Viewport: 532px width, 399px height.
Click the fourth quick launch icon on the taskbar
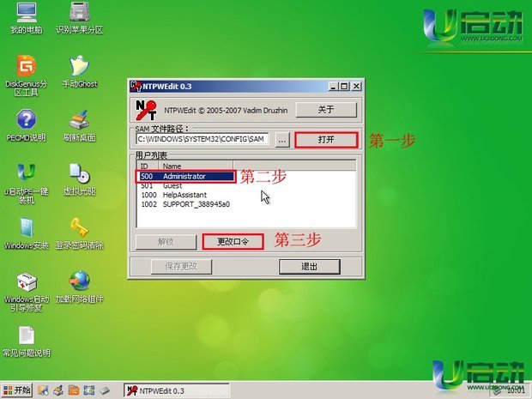[89, 390]
